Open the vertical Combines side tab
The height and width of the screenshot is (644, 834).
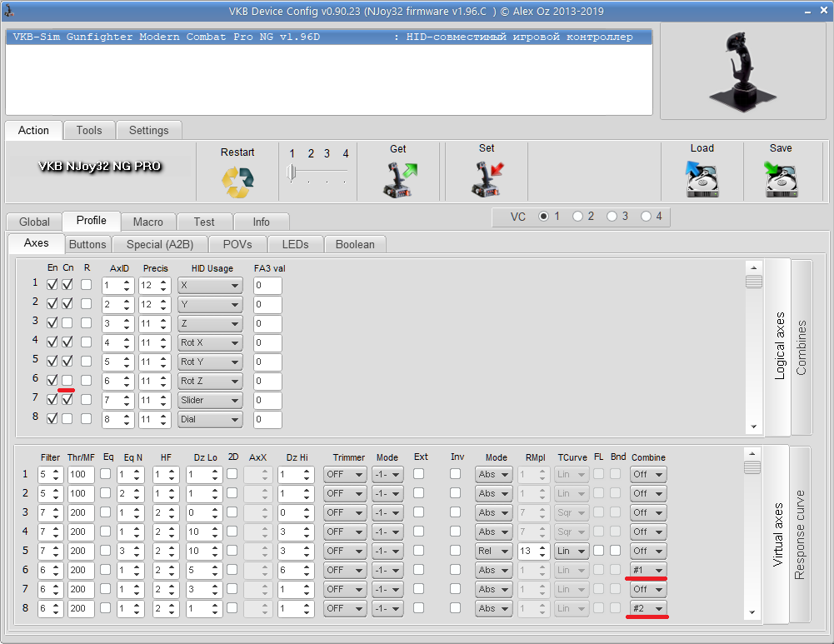tap(801, 347)
